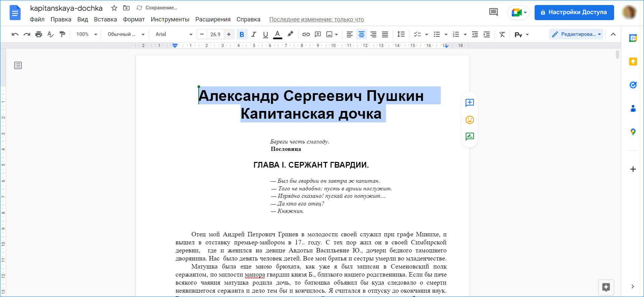The width and height of the screenshot is (644, 297).
Task: Click the Настройки Доступа share button
Action: pos(574,12)
